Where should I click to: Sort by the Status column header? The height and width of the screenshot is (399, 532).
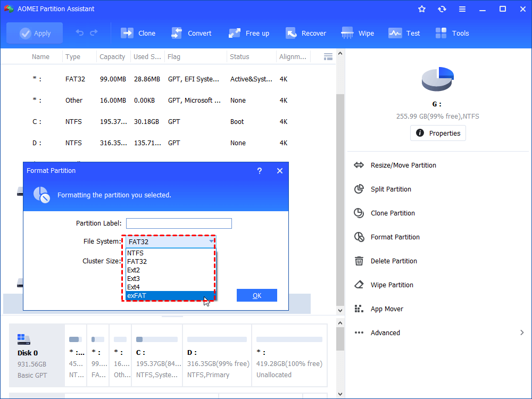pyautogui.click(x=239, y=57)
